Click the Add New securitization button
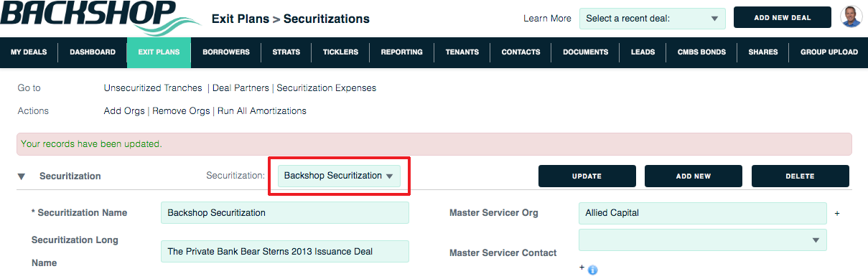The height and width of the screenshot is (279, 868). (x=694, y=176)
